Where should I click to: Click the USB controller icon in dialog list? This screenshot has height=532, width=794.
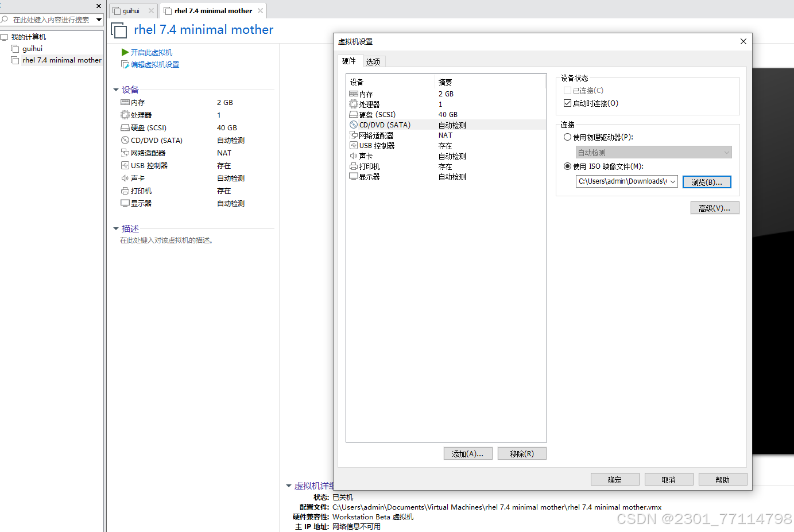tap(354, 145)
